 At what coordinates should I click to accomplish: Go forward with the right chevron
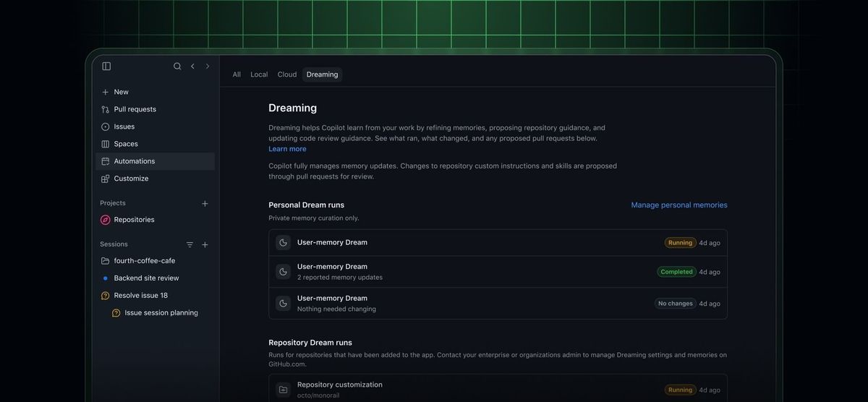[208, 66]
